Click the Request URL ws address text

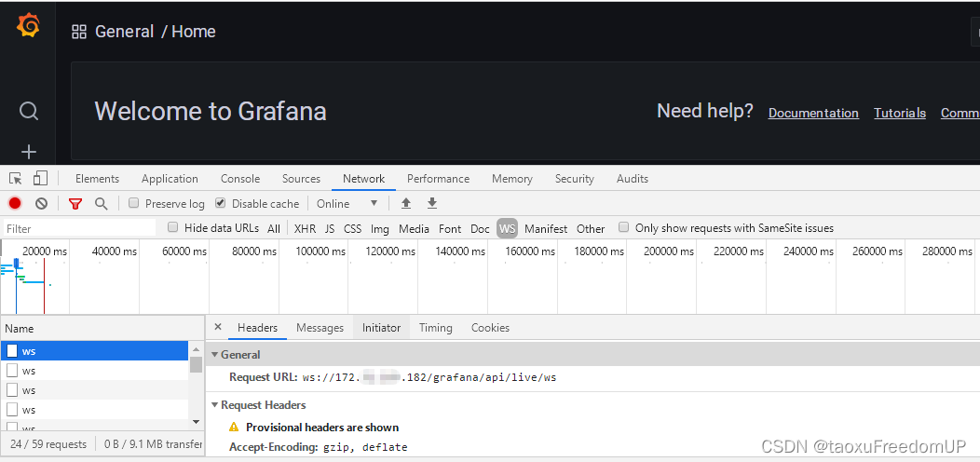(429, 377)
